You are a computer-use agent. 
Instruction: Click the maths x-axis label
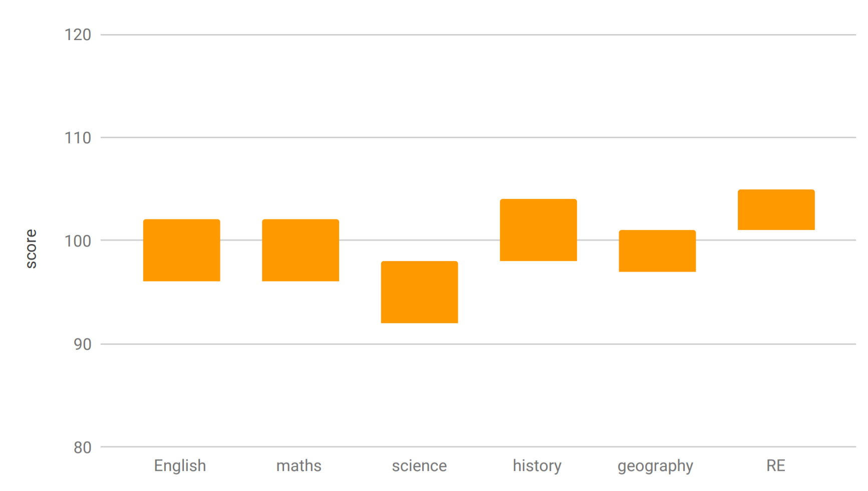pos(299,466)
